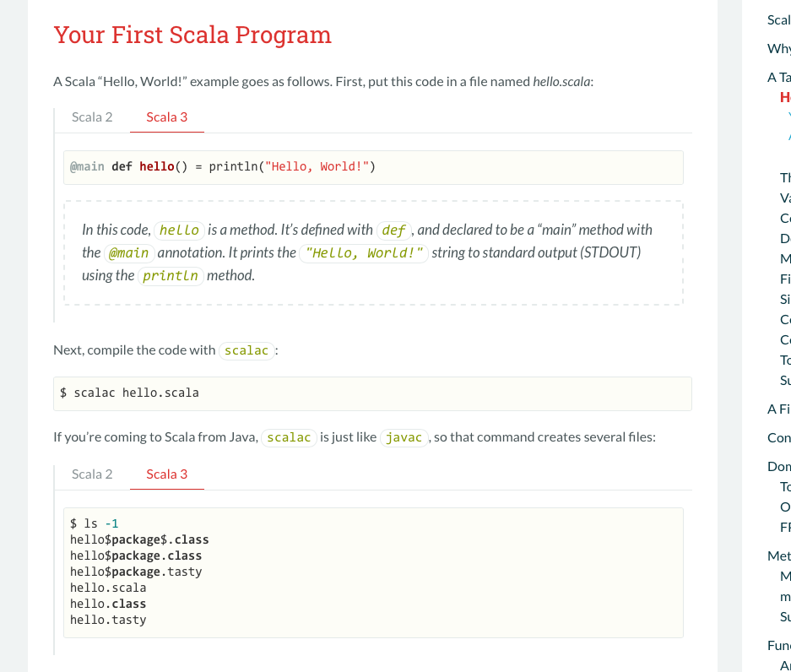Click the 'hello.tasty' file name in listing
The height and width of the screenshot is (672, 791).
click(108, 621)
